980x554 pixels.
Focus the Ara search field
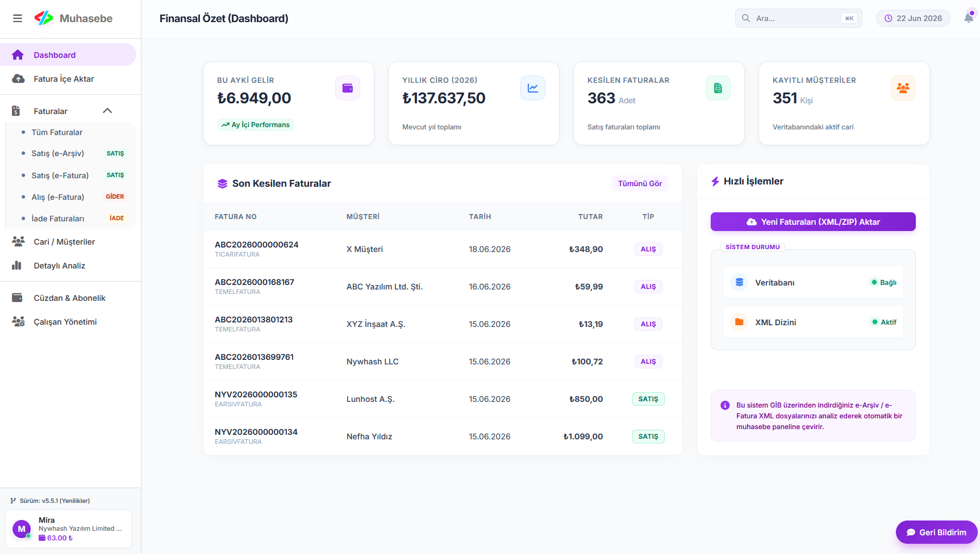(798, 18)
